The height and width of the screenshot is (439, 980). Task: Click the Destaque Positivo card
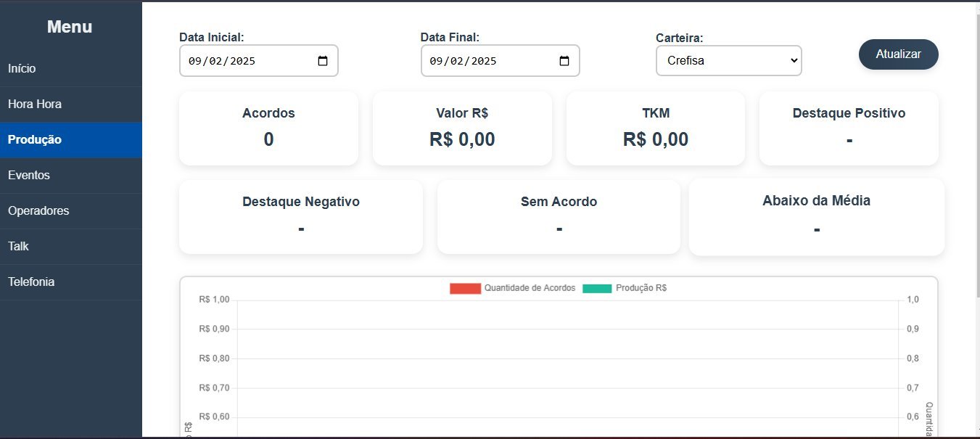coord(849,128)
